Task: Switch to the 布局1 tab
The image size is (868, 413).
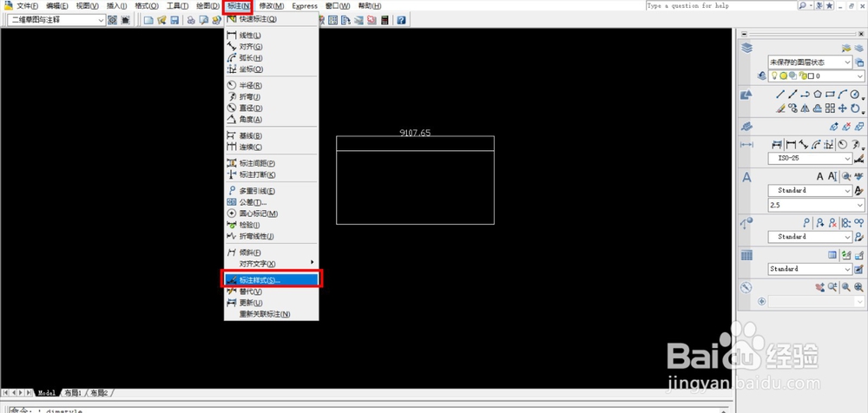Action: coord(73,393)
